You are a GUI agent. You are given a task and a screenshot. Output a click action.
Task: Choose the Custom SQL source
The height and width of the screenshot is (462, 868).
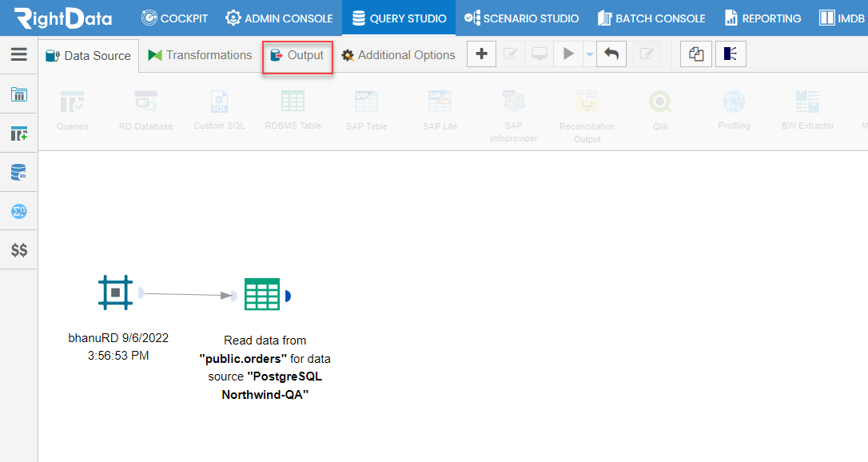tap(219, 110)
